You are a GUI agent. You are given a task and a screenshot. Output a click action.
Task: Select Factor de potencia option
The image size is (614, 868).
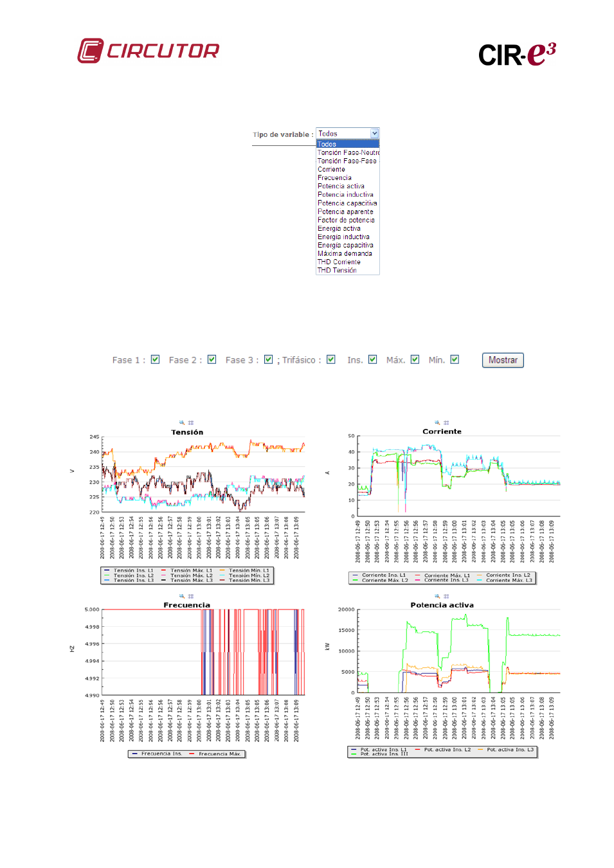click(348, 220)
